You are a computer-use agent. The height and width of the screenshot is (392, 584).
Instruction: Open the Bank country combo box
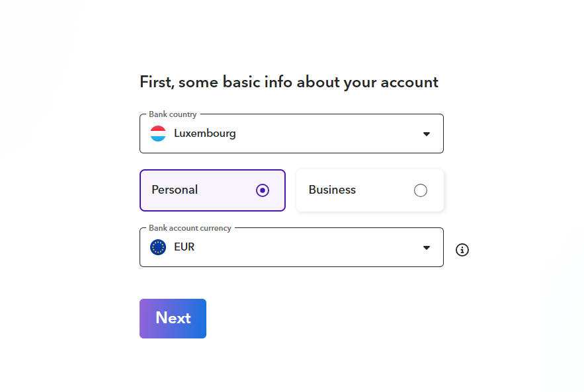(291, 134)
